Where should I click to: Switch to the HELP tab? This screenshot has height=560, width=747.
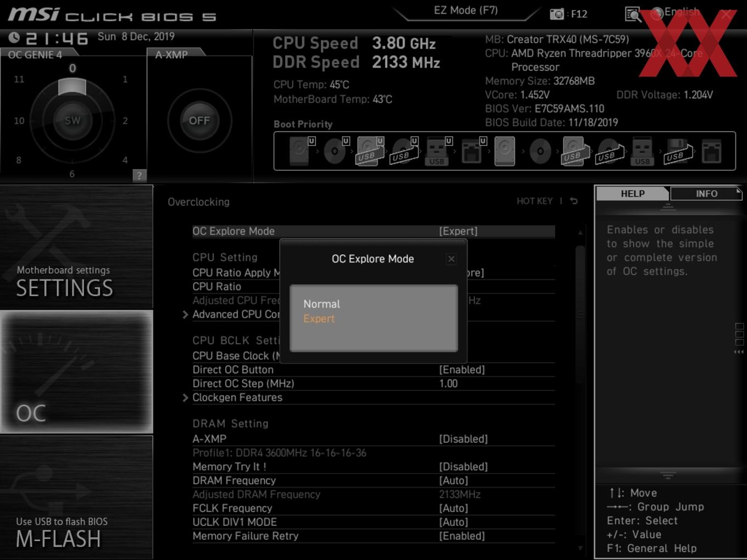[x=633, y=194]
